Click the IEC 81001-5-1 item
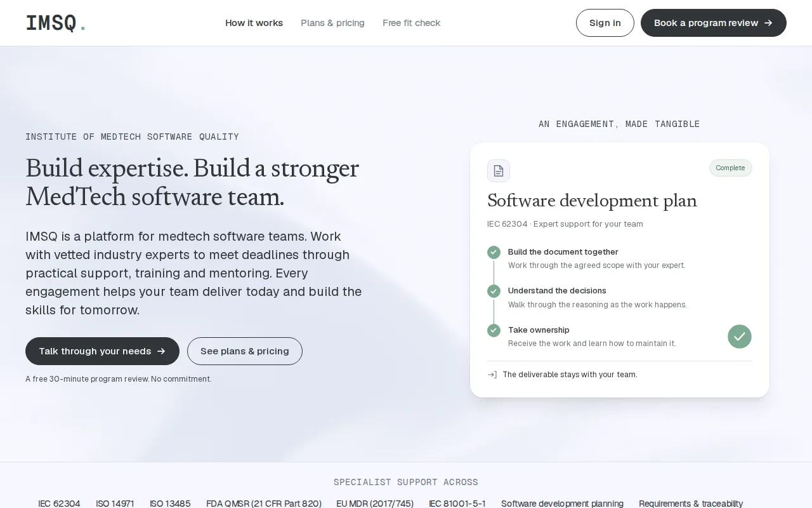This screenshot has width=812, height=508. pos(457,504)
